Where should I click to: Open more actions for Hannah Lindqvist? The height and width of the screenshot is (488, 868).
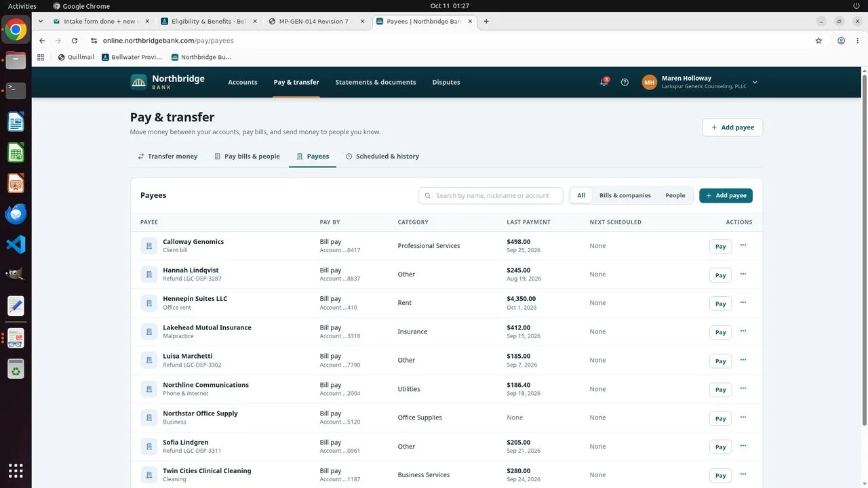pos(743,274)
